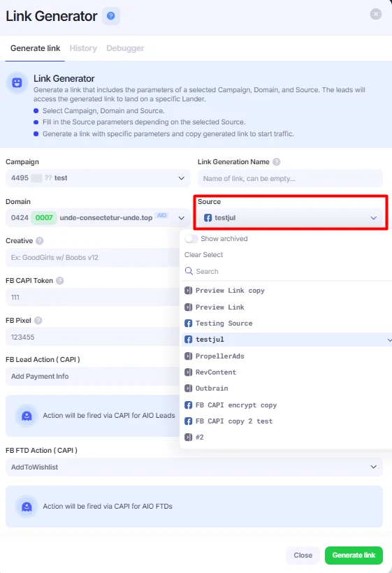The image size is (392, 573).
Task: Click the icon next to PropellerAds source
Action: click(x=188, y=356)
